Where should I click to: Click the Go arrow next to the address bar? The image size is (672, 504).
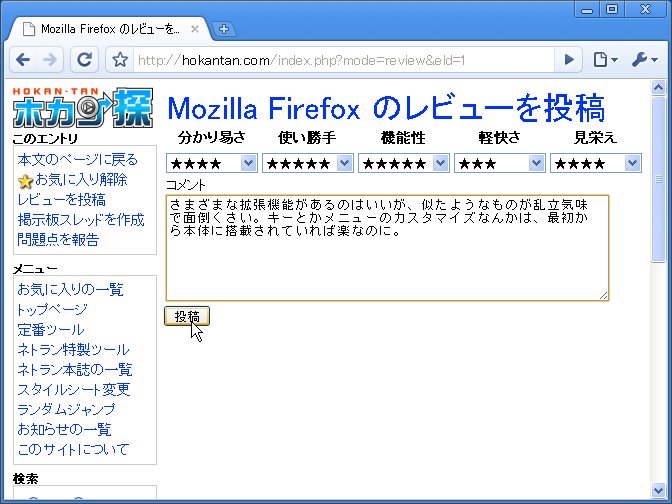coord(569,60)
